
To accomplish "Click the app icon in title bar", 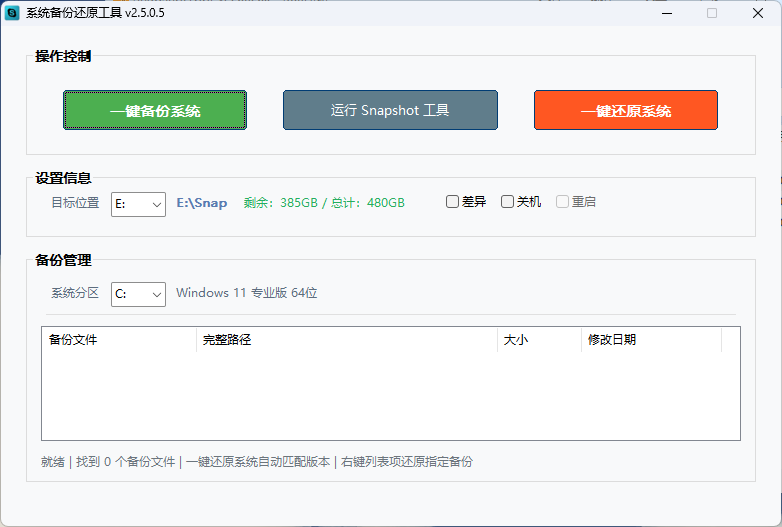I will (x=12, y=13).
